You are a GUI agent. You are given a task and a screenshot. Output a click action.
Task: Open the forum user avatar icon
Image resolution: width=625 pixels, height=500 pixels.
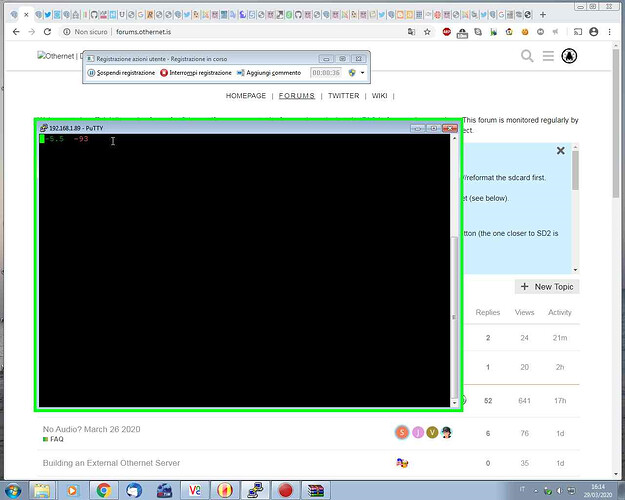(569, 56)
